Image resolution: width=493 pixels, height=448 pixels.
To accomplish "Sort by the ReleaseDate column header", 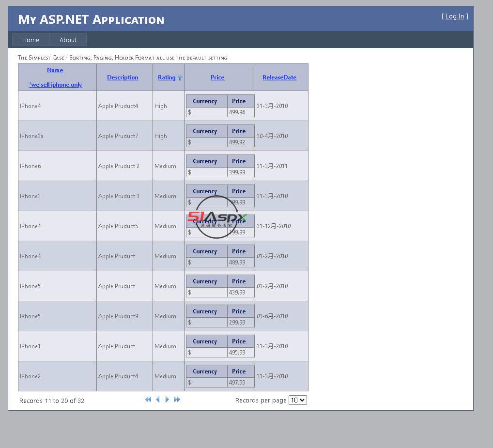I will click(279, 77).
